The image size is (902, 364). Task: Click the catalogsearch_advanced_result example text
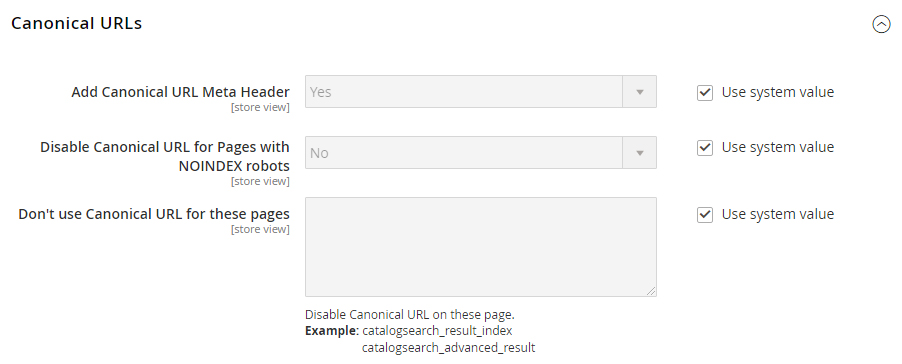click(x=449, y=348)
